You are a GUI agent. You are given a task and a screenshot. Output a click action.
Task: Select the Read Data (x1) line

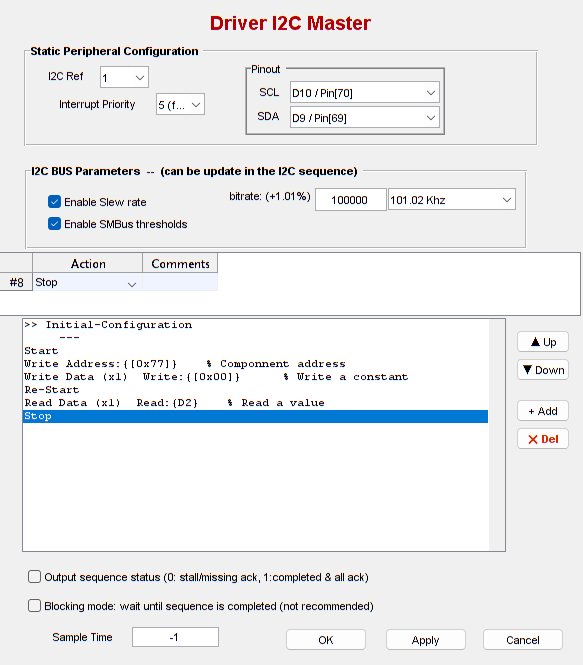(255, 403)
